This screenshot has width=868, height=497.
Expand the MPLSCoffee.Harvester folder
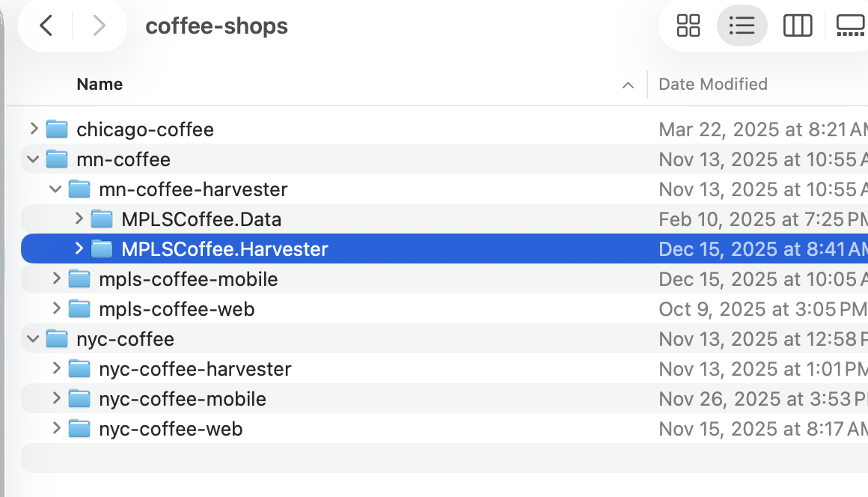[x=79, y=248]
